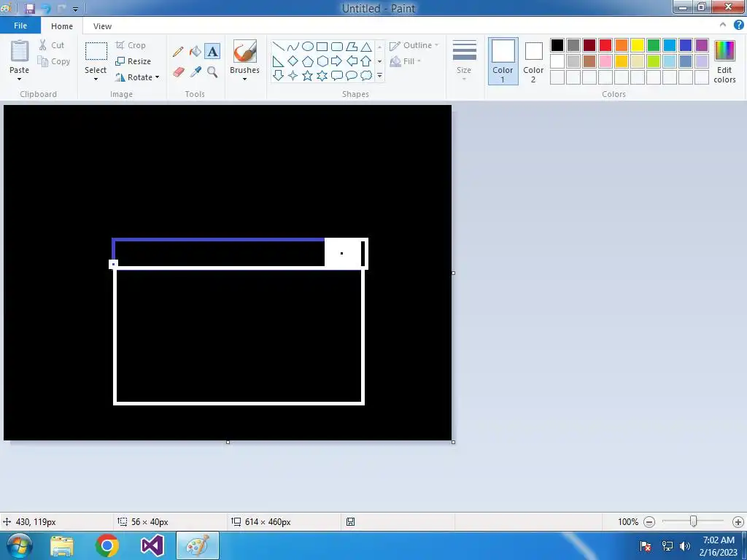The height and width of the screenshot is (560, 747).
Task: Open Visual Studio from the taskbar
Action: [152, 545]
